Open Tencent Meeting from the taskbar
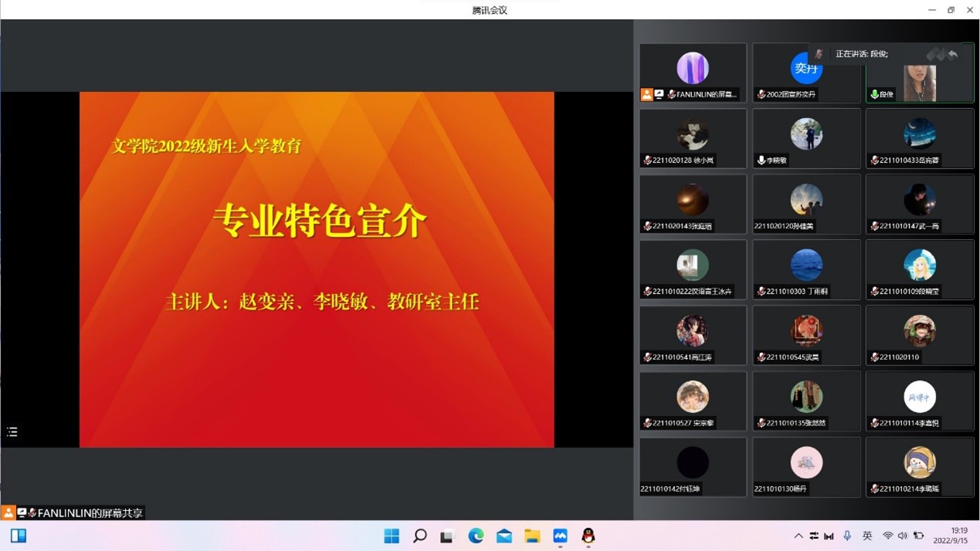This screenshot has height=551, width=980. click(560, 536)
